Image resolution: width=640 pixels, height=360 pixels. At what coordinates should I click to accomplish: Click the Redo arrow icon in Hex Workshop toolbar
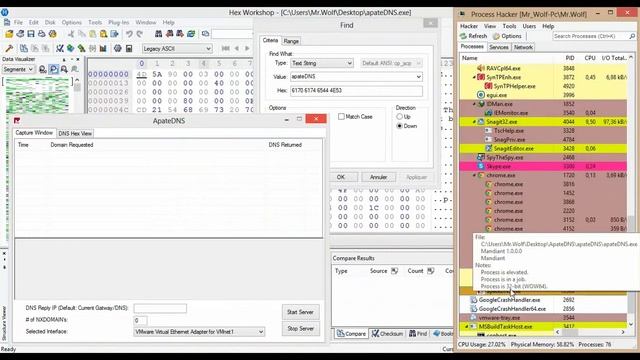[140, 34]
